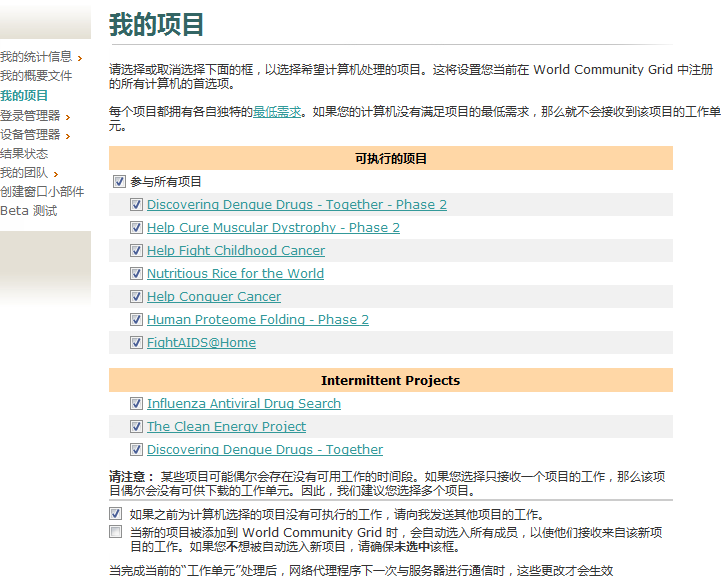The height and width of the screenshot is (576, 721).
Task: Check the auto opt-in new projects checkbox
Action: point(115,532)
